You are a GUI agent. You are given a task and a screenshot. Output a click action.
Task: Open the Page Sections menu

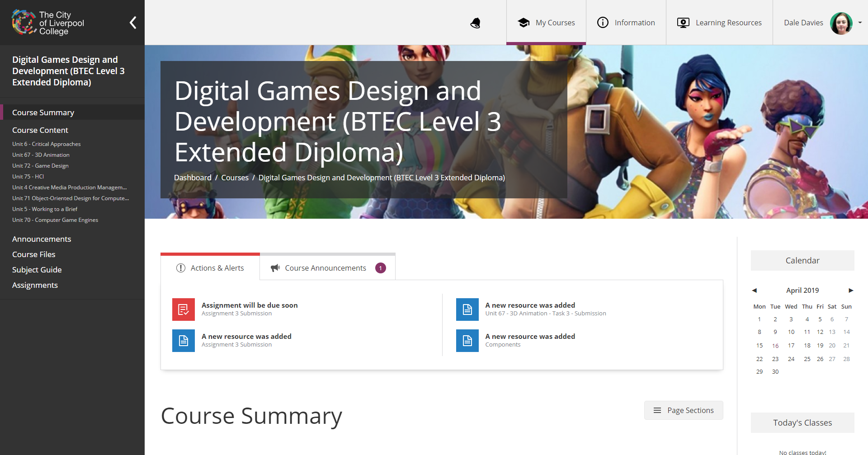(683, 410)
